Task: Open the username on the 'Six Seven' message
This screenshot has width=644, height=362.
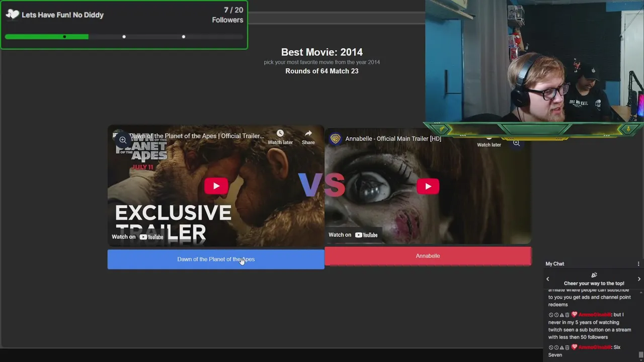Action: 595,347
